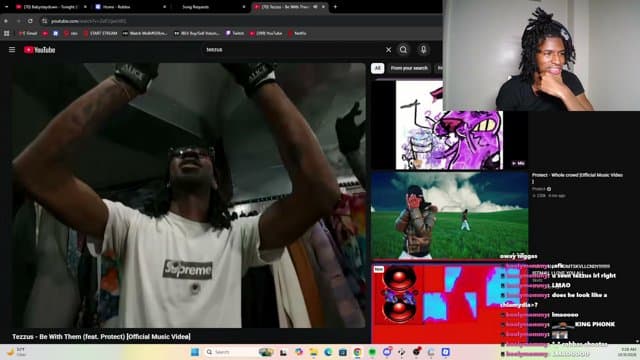Go forward using the browser forward arrow
640x360 pixels.
(x=18, y=21)
